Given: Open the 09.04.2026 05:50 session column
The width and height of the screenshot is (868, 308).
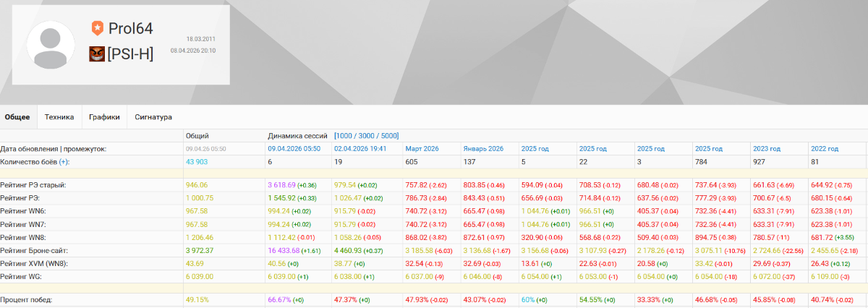Looking at the screenshot, I should coord(294,149).
